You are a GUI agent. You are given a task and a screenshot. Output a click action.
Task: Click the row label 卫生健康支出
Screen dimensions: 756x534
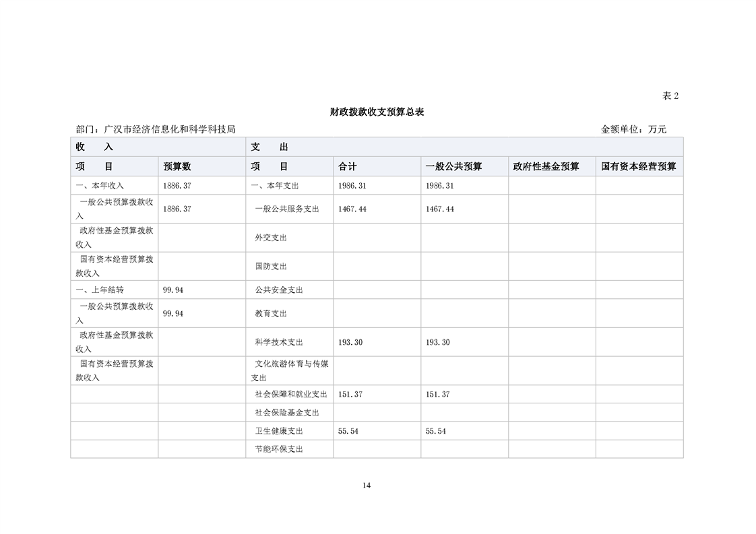pos(279,431)
